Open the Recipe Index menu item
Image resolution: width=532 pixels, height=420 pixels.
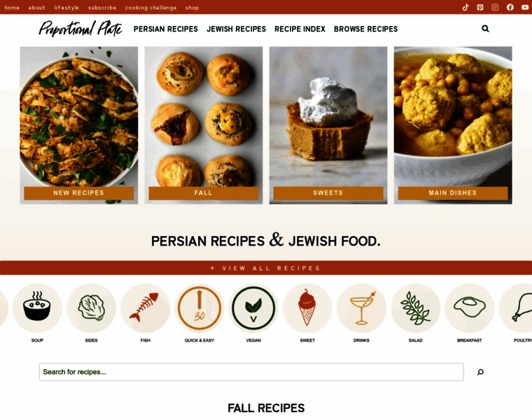click(x=300, y=29)
